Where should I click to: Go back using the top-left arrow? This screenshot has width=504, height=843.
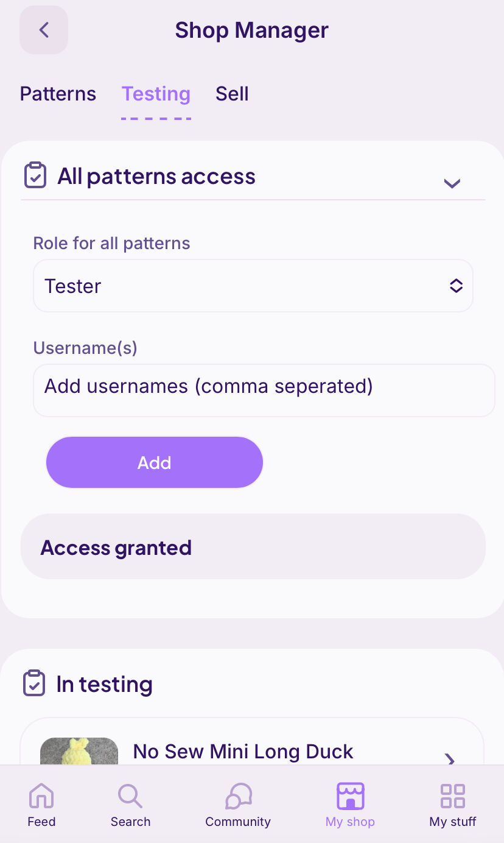44,30
